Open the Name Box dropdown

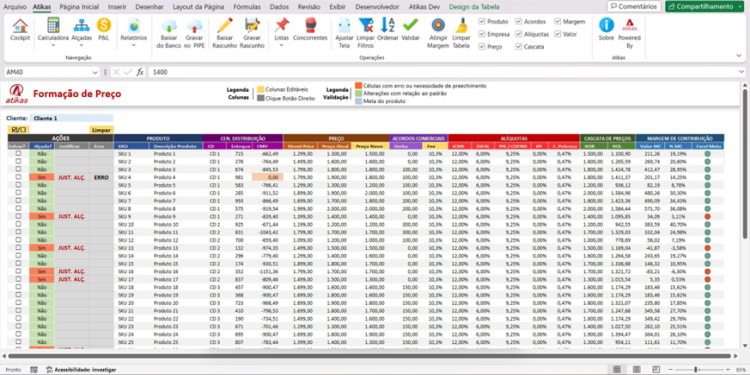pos(94,72)
